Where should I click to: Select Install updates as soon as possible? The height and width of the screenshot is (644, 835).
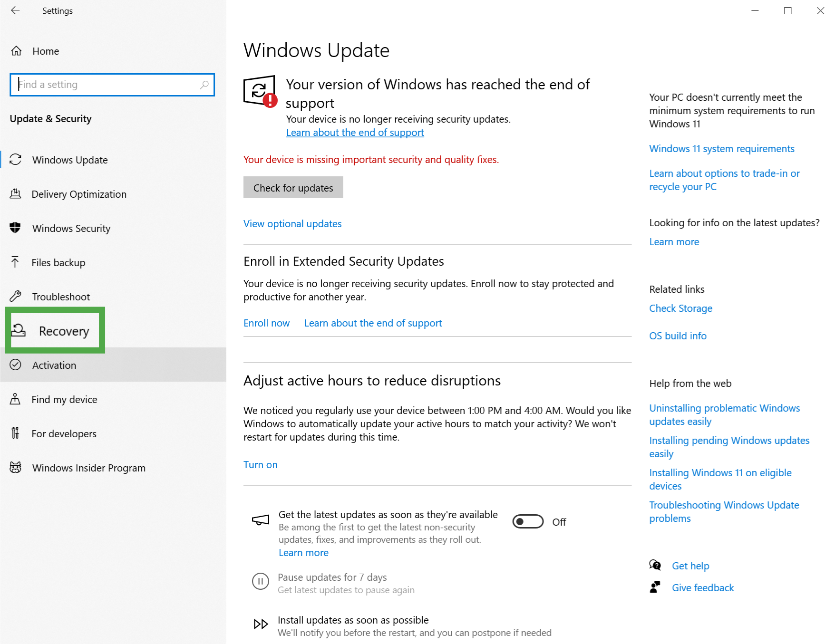353,620
